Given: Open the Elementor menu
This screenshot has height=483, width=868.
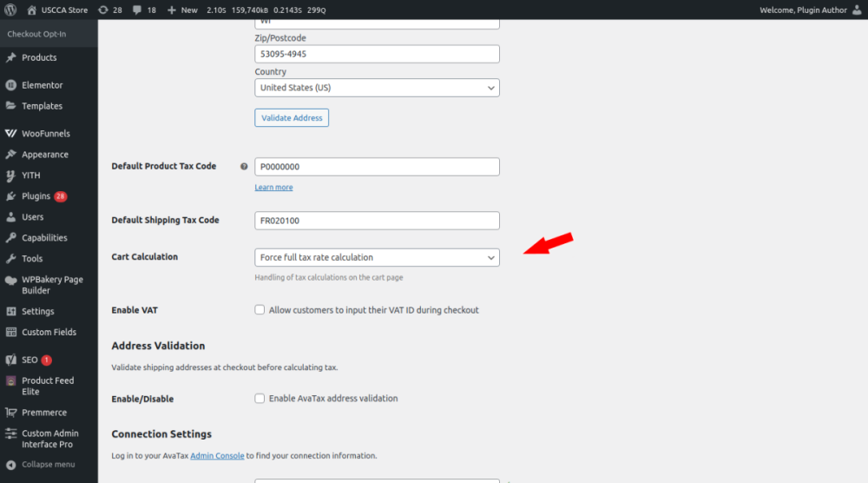Looking at the screenshot, I should pos(42,85).
